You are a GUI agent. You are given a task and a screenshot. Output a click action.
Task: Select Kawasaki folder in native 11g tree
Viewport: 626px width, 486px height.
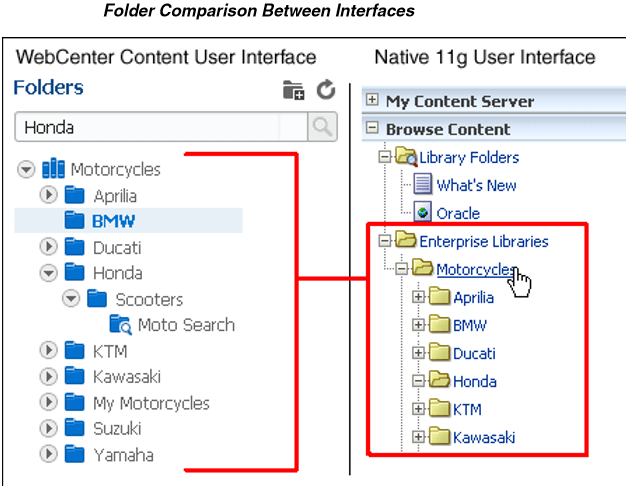pyautogui.click(x=484, y=437)
